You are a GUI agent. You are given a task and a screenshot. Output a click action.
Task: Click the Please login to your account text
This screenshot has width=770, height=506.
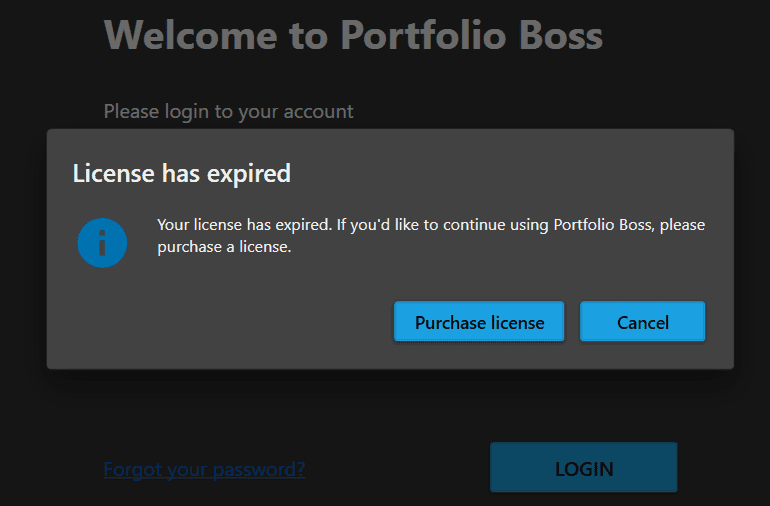(x=228, y=111)
